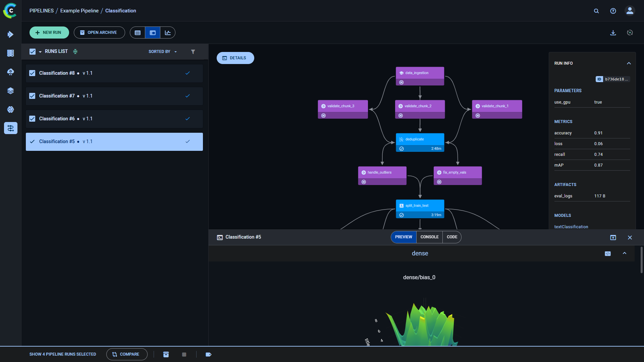
Task: Switch to the Console tab
Action: pyautogui.click(x=429, y=237)
